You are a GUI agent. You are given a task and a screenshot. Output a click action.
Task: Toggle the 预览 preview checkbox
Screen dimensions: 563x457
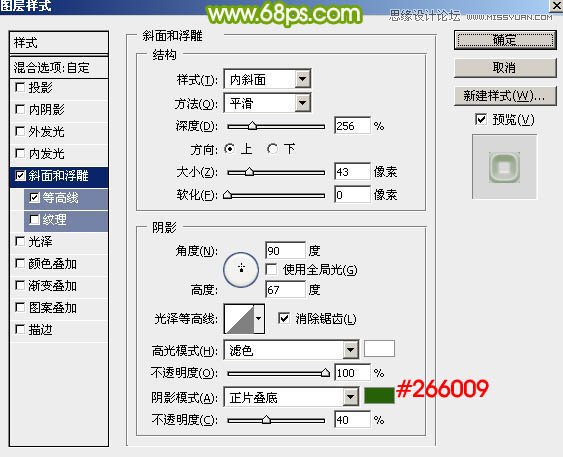[x=480, y=119]
